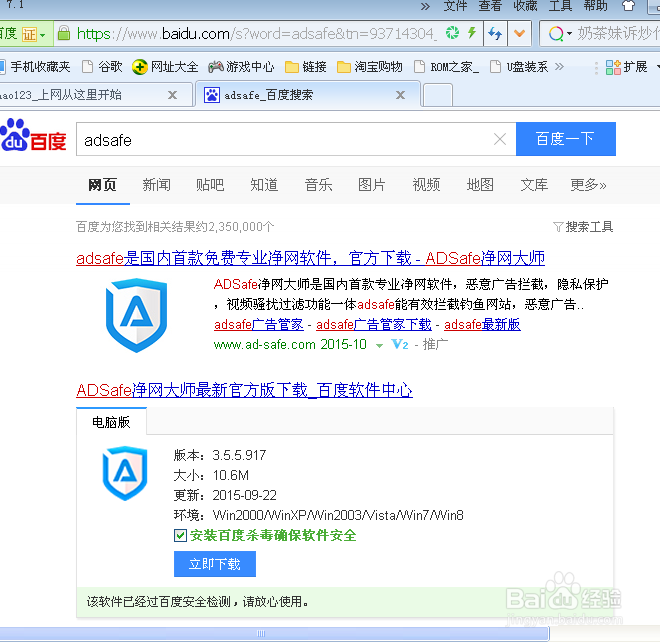Select the 视频 search category
Screen dimensions: 660x642
pyautogui.click(x=426, y=184)
